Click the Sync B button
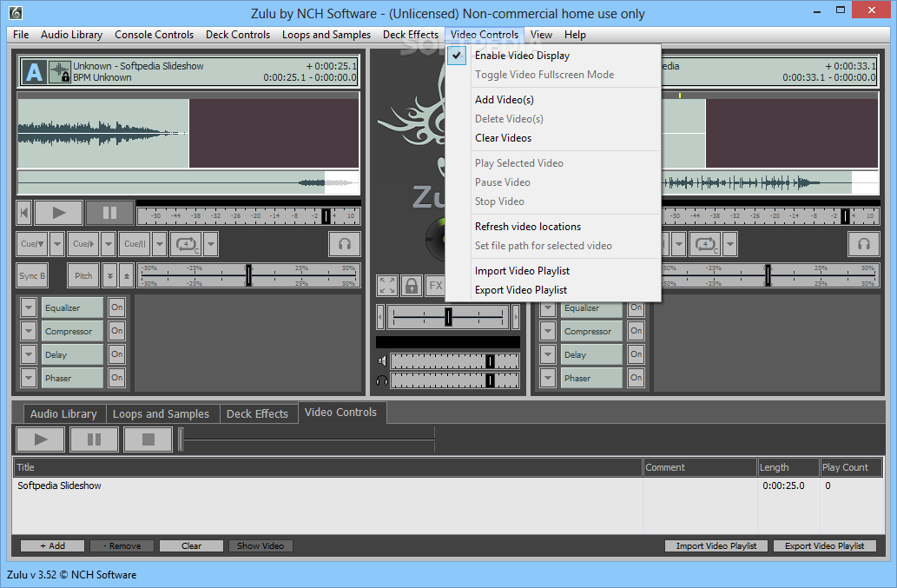 point(32,275)
